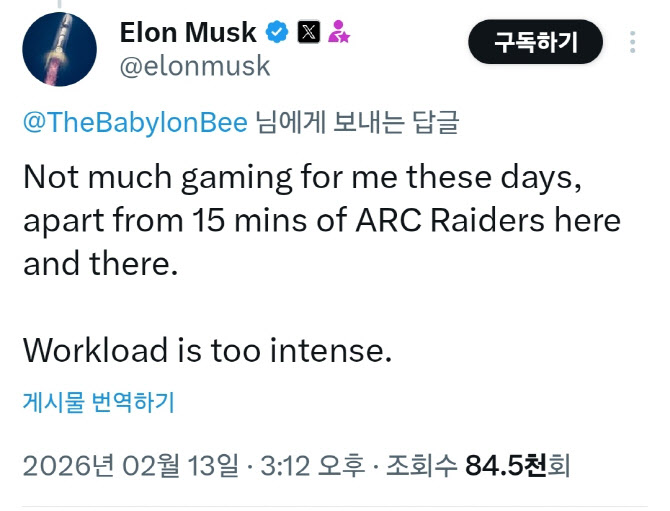Open the @elonmusk handle link

[195, 66]
